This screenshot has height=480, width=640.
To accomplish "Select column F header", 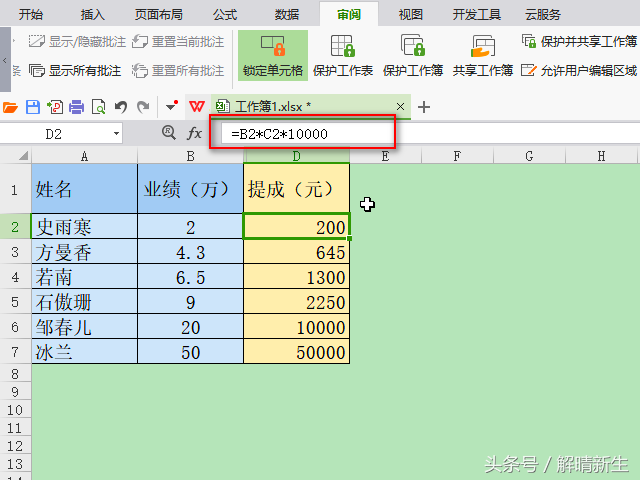I will coord(457,156).
